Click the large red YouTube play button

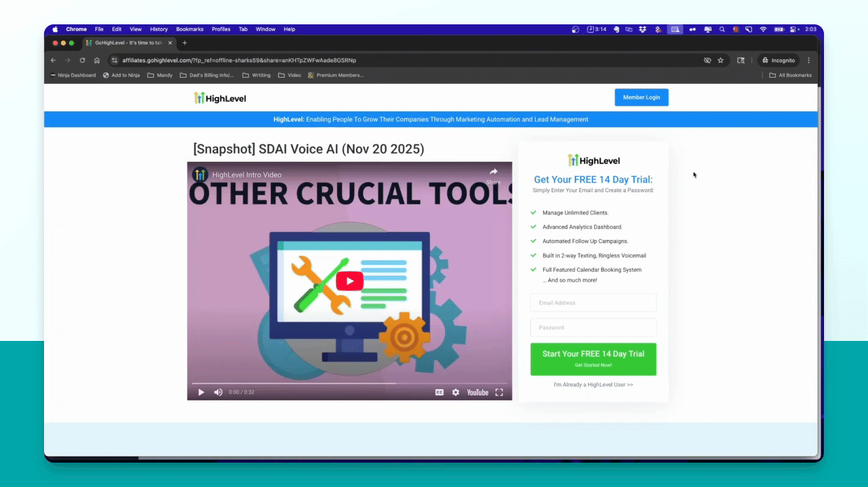(349, 281)
